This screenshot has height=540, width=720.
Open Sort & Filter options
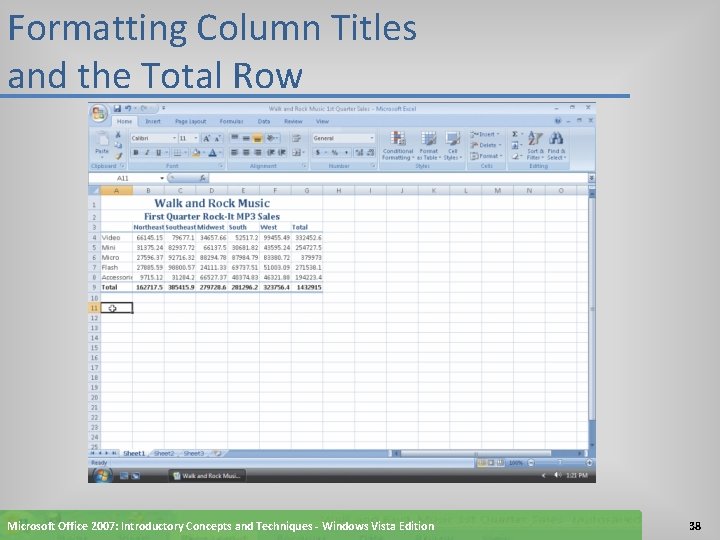click(x=535, y=146)
